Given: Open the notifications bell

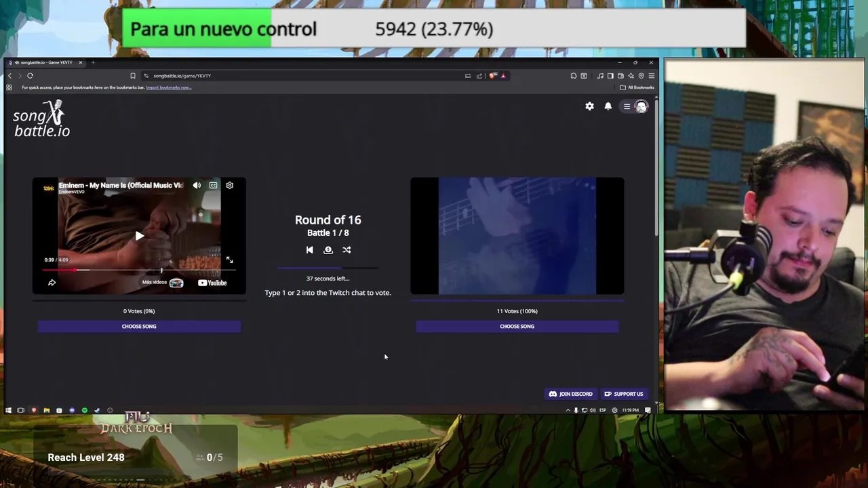Looking at the screenshot, I should coord(608,106).
